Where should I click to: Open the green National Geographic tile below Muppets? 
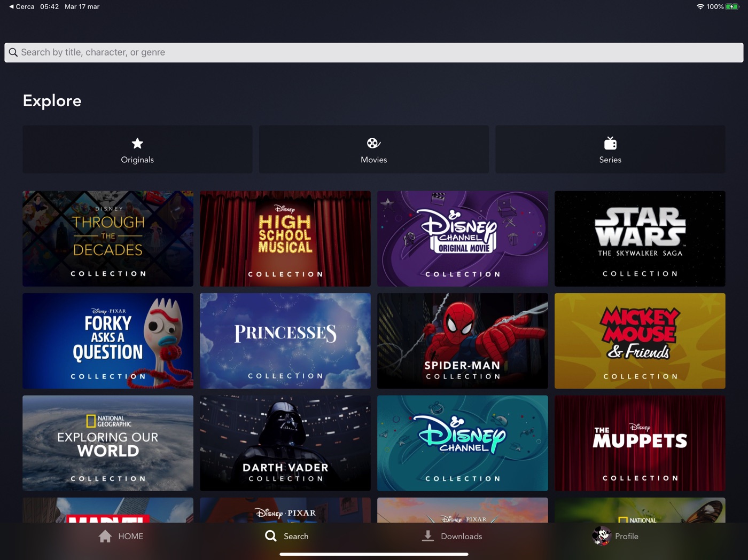[x=640, y=510]
